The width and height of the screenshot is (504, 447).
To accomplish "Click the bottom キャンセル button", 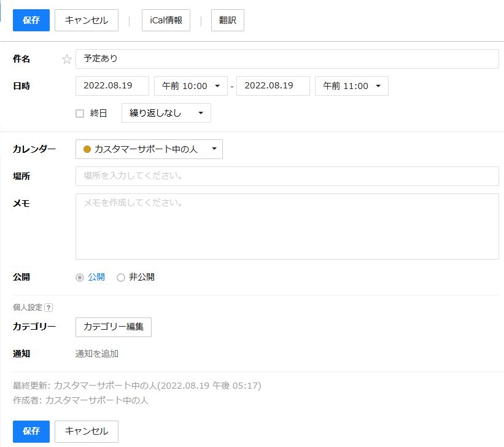I will click(x=86, y=431).
